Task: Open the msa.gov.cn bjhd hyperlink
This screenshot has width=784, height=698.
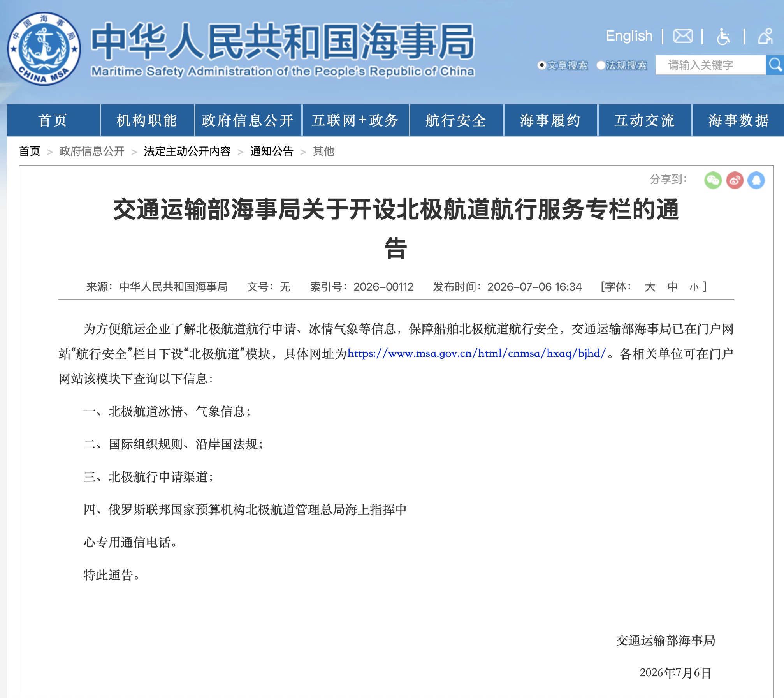Action: tap(476, 353)
